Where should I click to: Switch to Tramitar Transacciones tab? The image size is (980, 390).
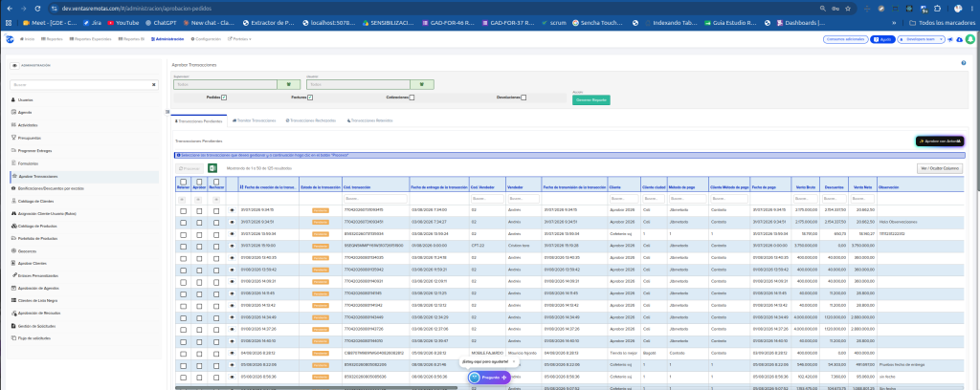coord(254,120)
